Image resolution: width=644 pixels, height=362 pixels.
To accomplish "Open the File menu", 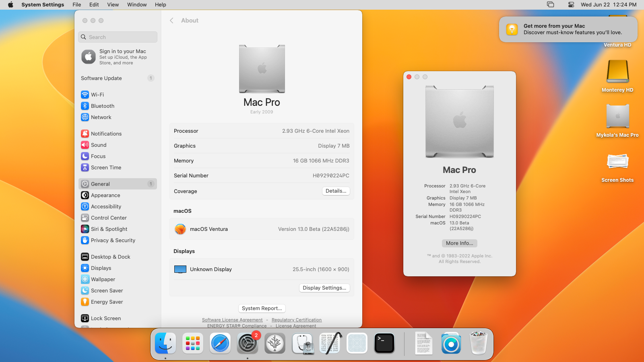I will 76,4.
